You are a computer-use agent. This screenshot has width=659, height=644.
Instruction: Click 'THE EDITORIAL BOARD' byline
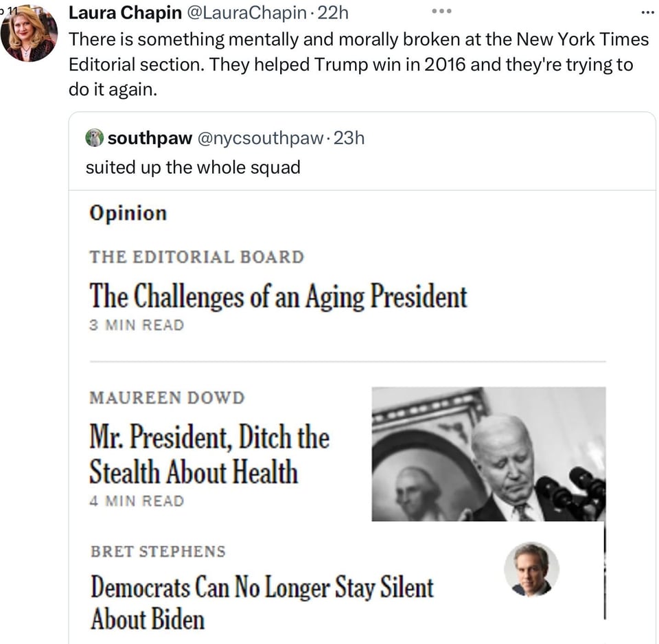click(196, 257)
